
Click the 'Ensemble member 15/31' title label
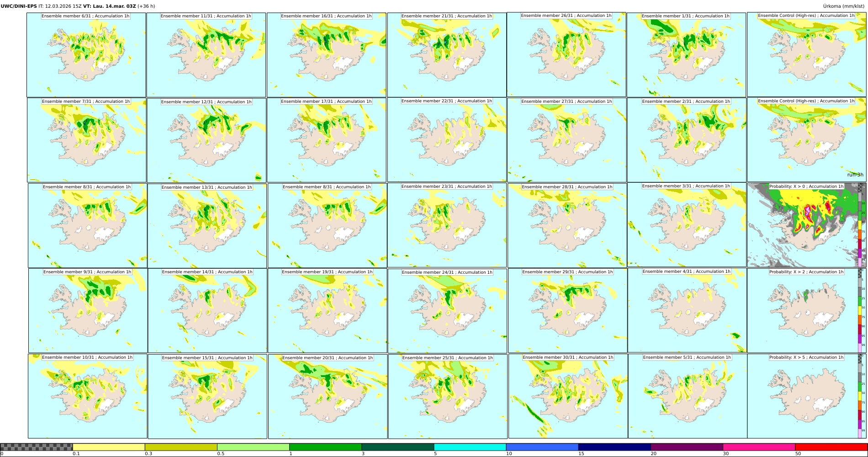[x=207, y=358]
